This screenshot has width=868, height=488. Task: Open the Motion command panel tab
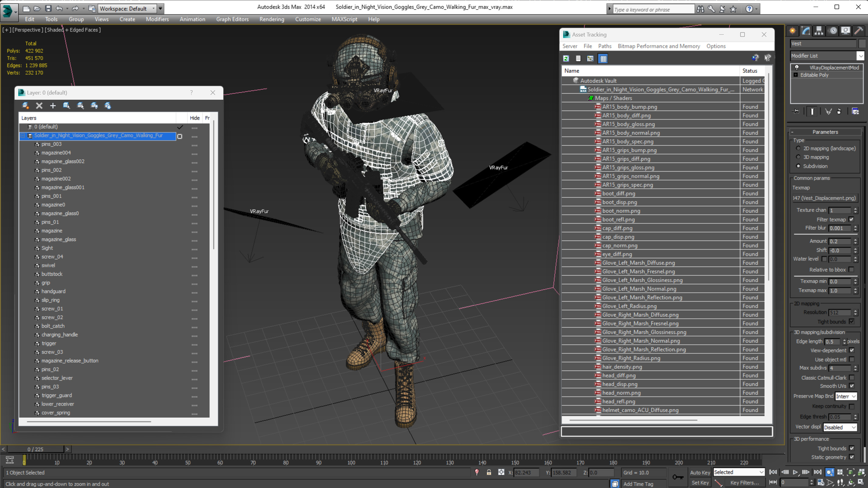tap(833, 31)
